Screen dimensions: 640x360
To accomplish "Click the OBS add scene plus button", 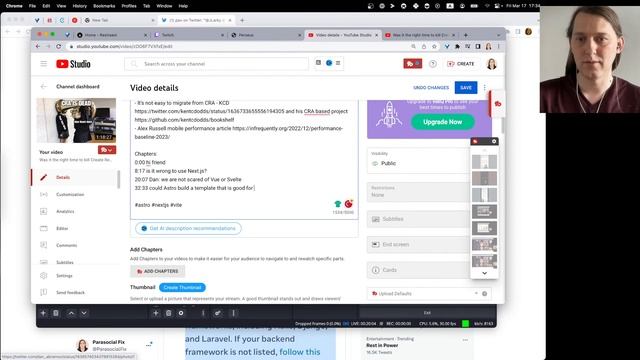I will pyautogui.click(x=43, y=313).
